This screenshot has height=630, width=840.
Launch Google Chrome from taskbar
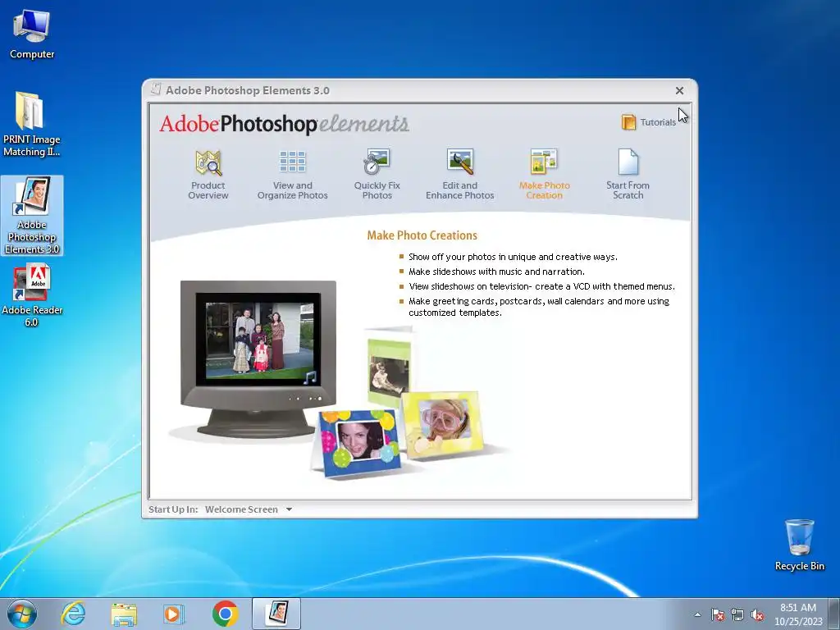click(226, 614)
